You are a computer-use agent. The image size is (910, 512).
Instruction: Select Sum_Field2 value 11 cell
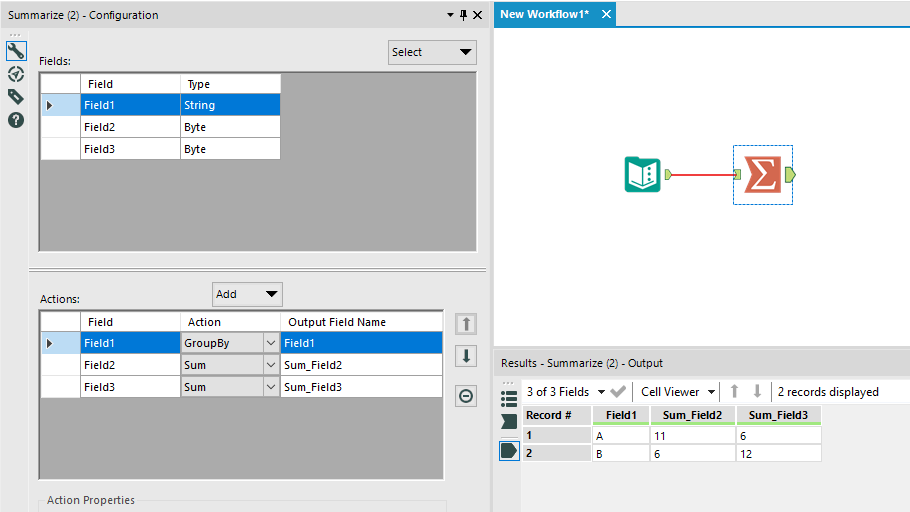(x=692, y=435)
